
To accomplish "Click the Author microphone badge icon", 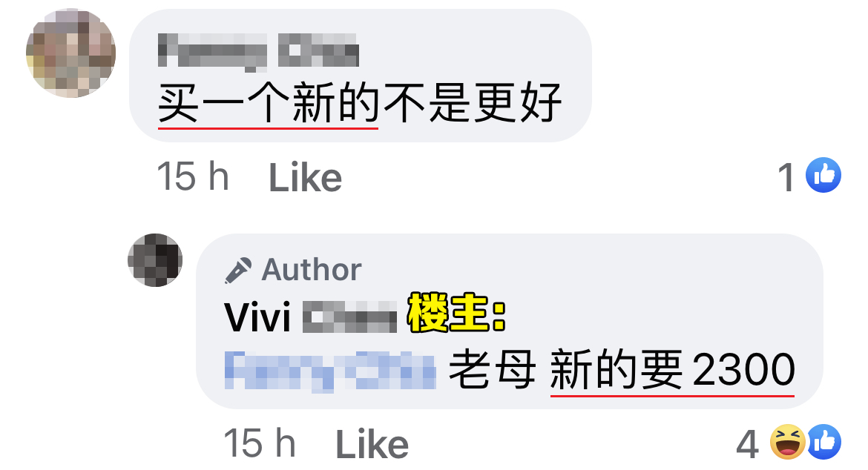I will tap(238, 271).
